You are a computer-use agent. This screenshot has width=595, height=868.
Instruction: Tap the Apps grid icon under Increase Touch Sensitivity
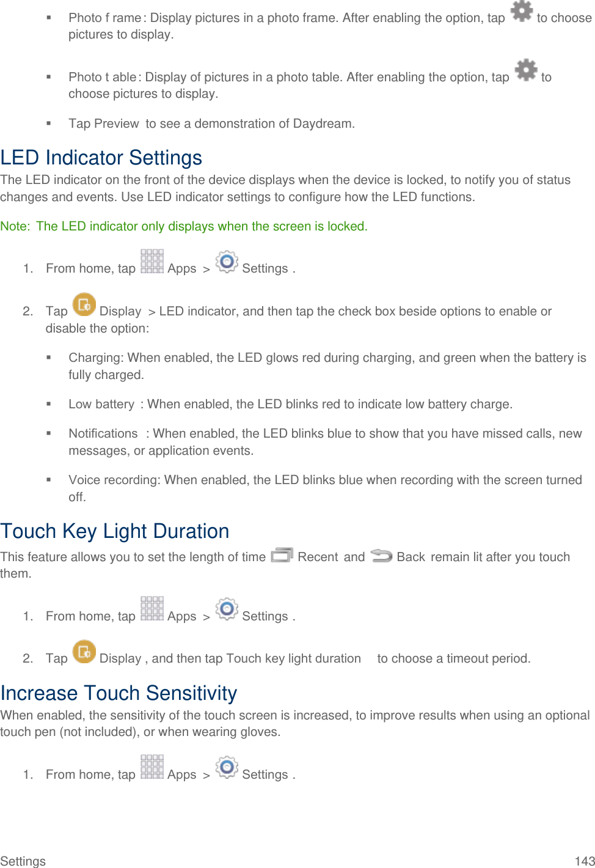[152, 767]
